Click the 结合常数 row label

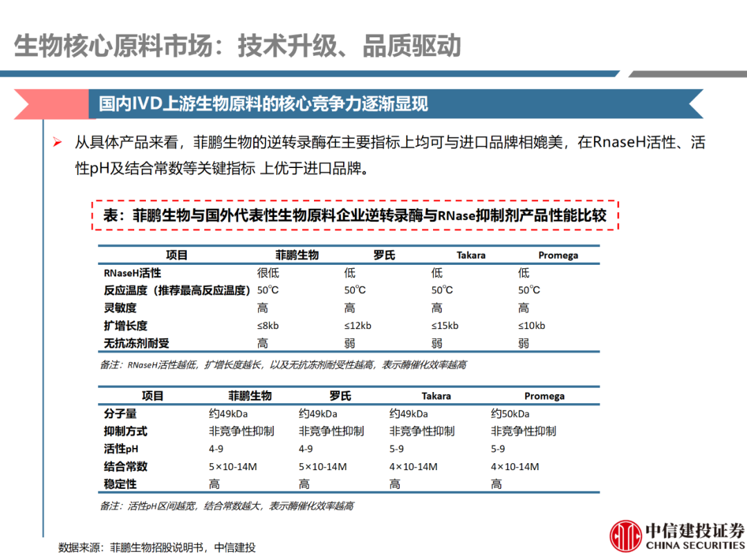pos(125,467)
